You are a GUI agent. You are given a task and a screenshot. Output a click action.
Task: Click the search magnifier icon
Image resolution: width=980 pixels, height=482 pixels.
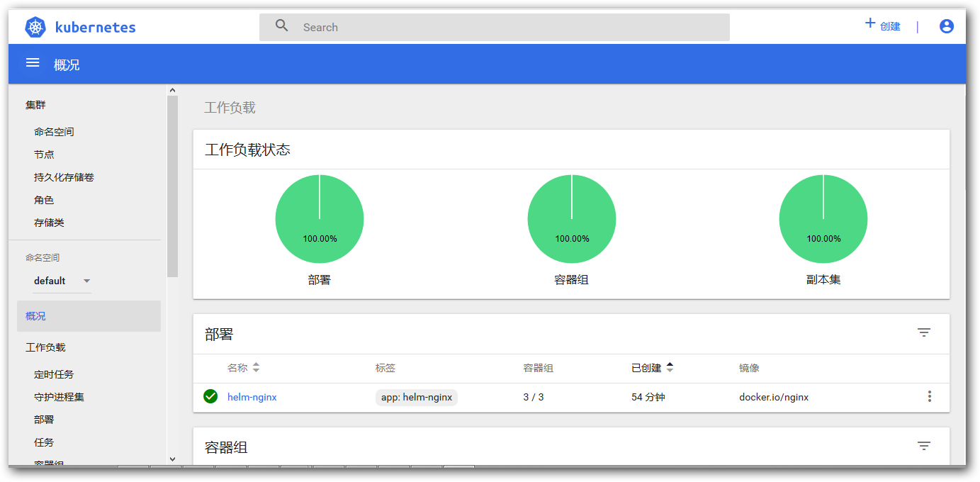click(x=281, y=26)
